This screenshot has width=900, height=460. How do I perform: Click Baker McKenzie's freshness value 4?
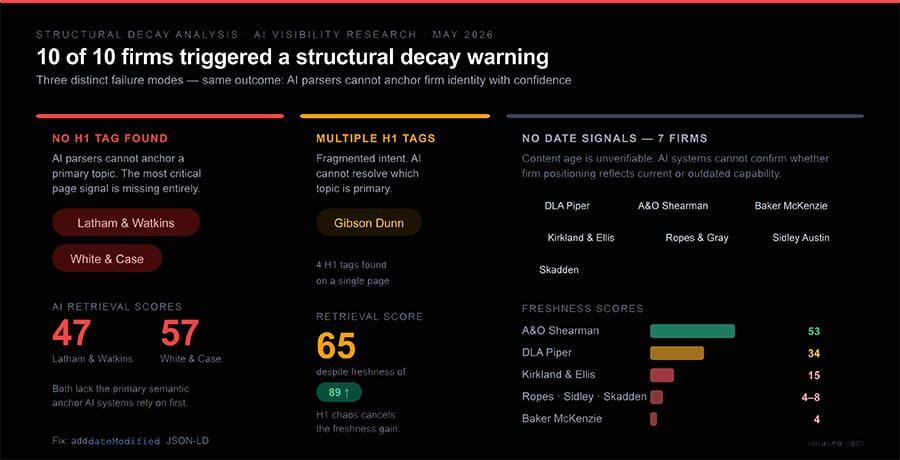[x=817, y=419]
